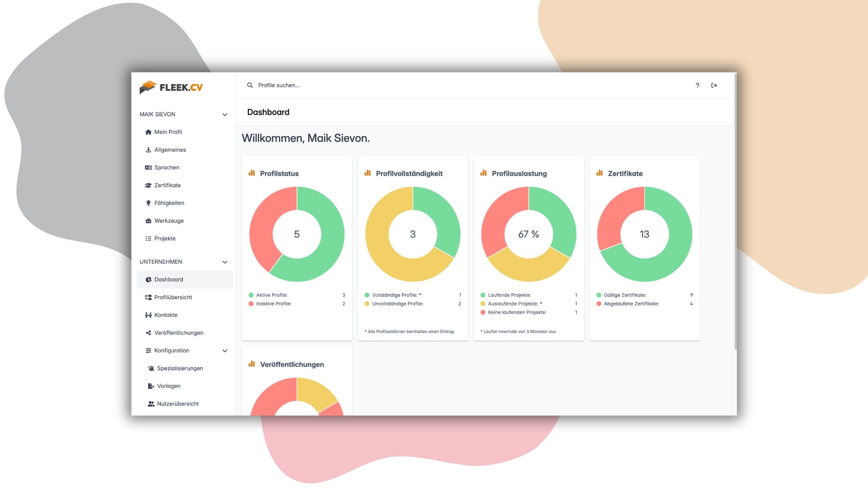Focus the Profile suchen search field
Viewport: 868px width, 488px height.
(x=381, y=85)
